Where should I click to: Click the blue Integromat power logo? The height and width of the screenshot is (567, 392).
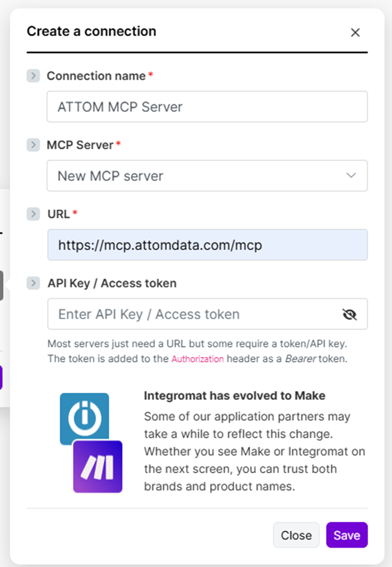tap(85, 418)
